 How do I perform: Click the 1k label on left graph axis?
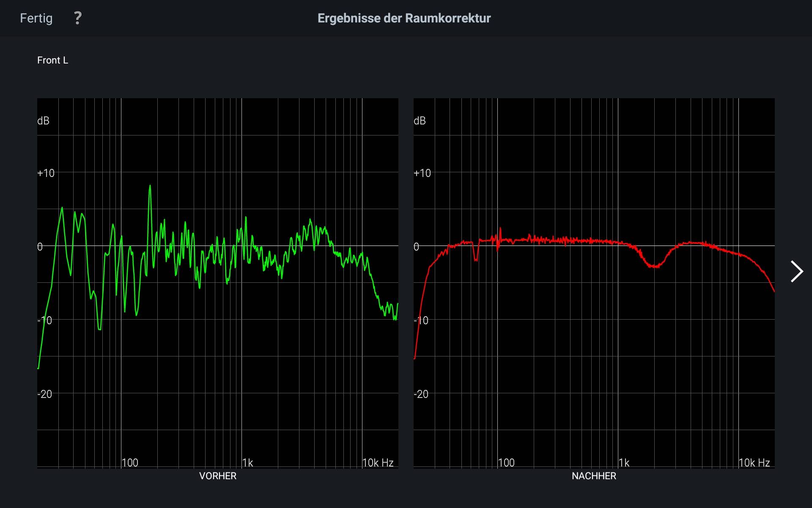click(x=247, y=463)
